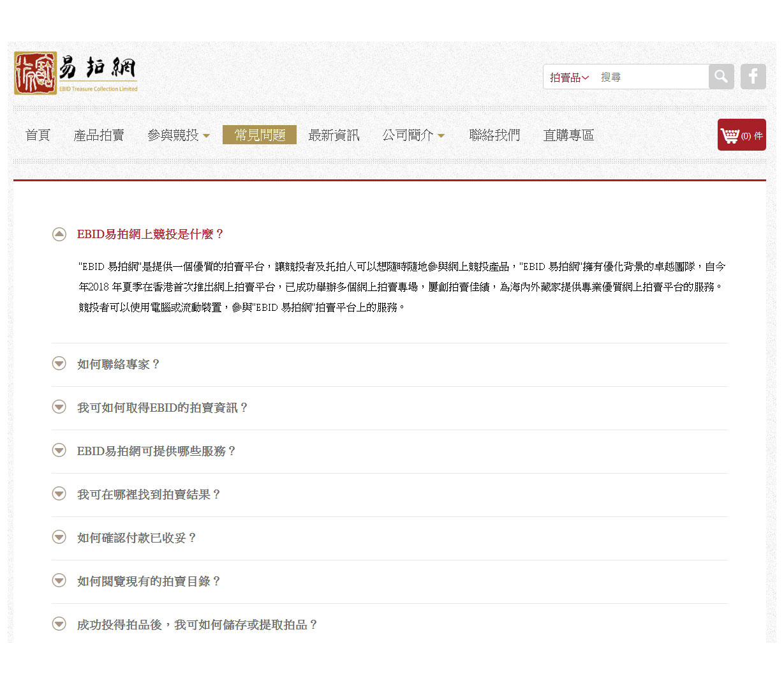The width and height of the screenshot is (784, 683).
Task: Click the 聯絡我們 link
Action: click(494, 135)
